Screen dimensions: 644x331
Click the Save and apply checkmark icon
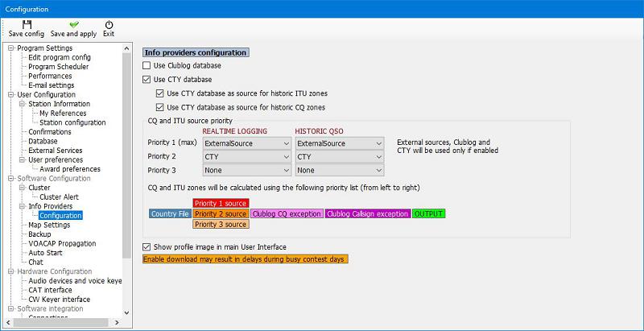[x=74, y=25]
